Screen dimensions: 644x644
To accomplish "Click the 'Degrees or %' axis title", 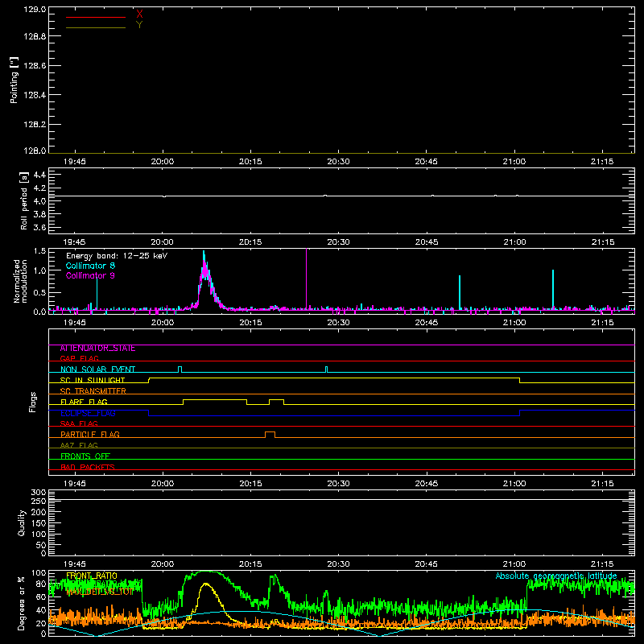I will (22, 603).
